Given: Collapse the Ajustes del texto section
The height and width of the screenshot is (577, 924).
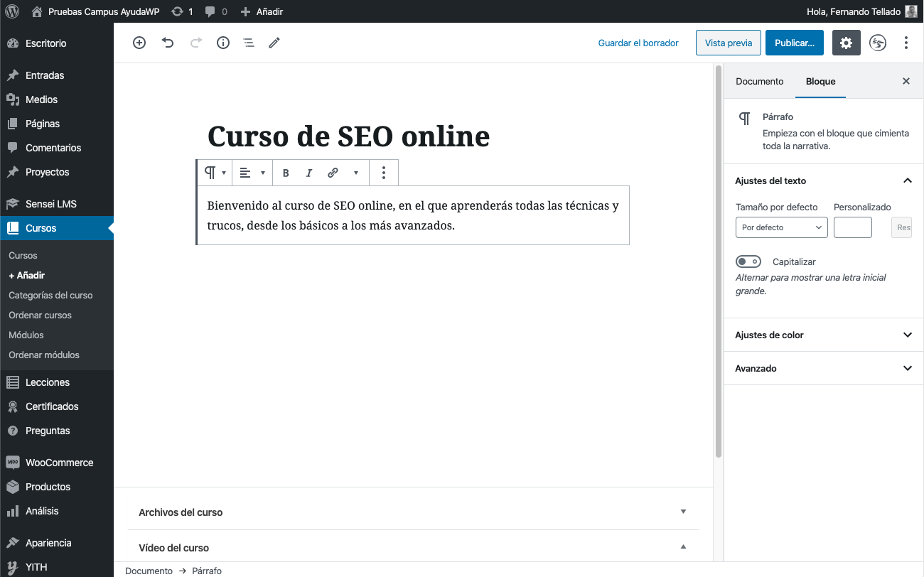Looking at the screenshot, I should pyautogui.click(x=907, y=180).
